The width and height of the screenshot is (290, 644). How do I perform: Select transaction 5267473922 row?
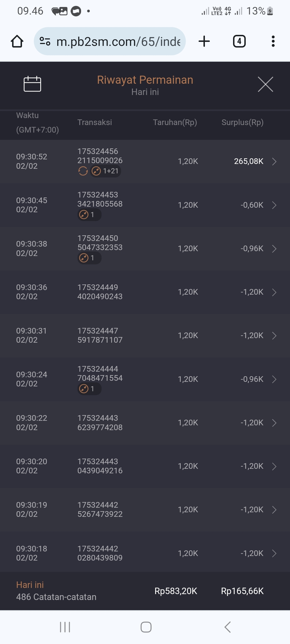click(x=145, y=510)
